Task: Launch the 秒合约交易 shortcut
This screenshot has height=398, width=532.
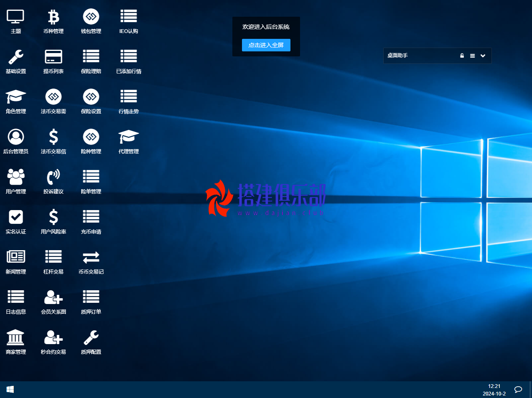Action: 53,342
